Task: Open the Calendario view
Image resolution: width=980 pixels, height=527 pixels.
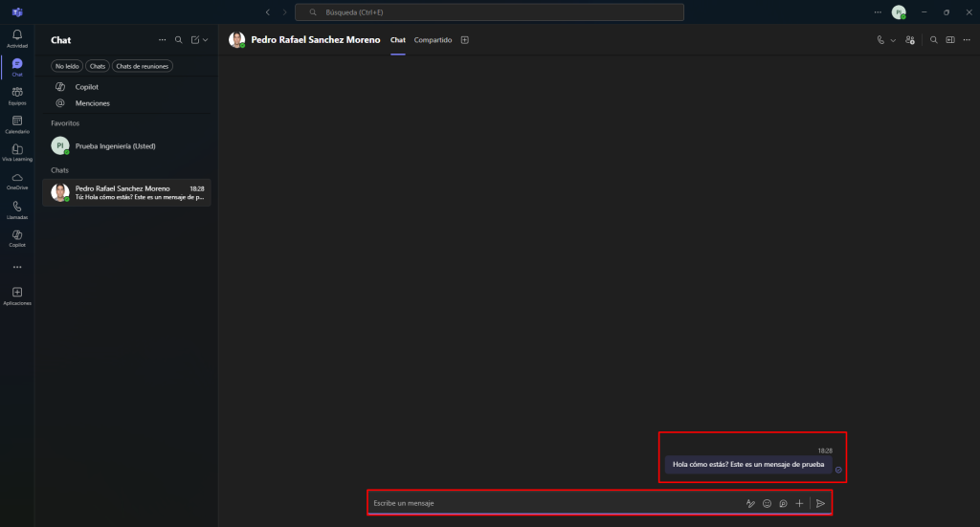Action: (x=16, y=122)
